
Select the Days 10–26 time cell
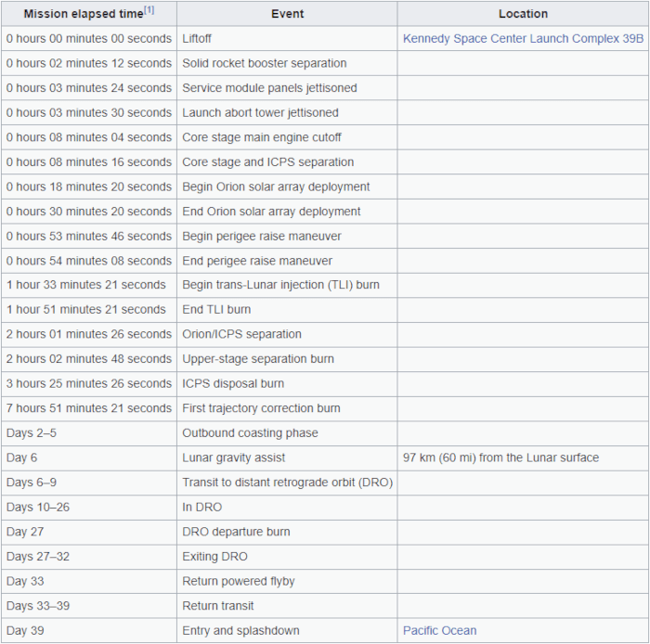(37, 508)
